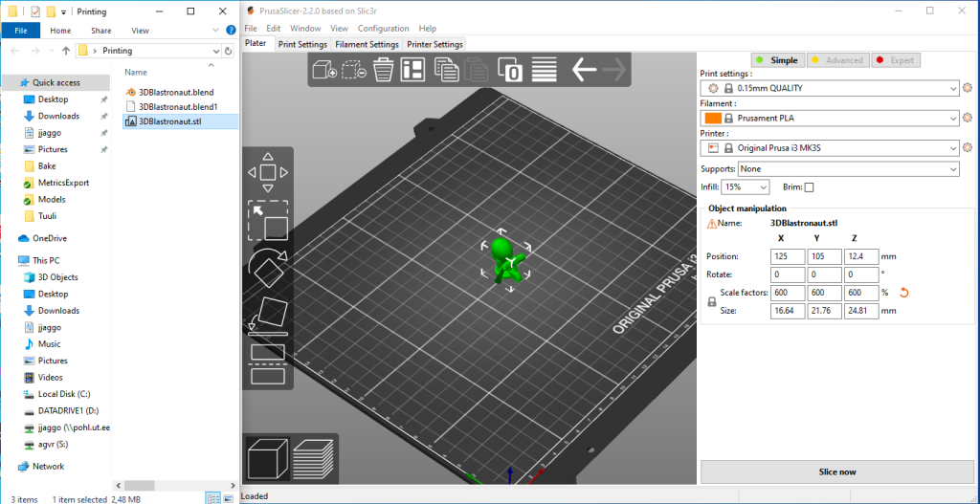The image size is (980, 504).
Task: Switch to the sliced layers preview
Action: (x=314, y=461)
